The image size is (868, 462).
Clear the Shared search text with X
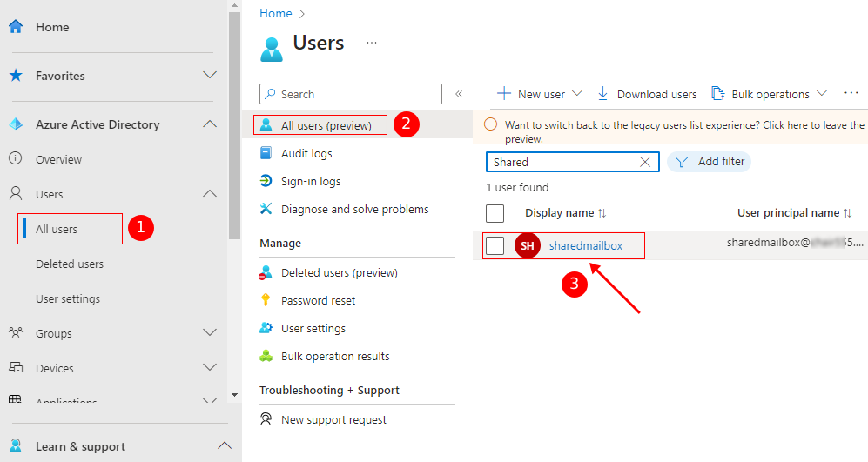pos(645,162)
